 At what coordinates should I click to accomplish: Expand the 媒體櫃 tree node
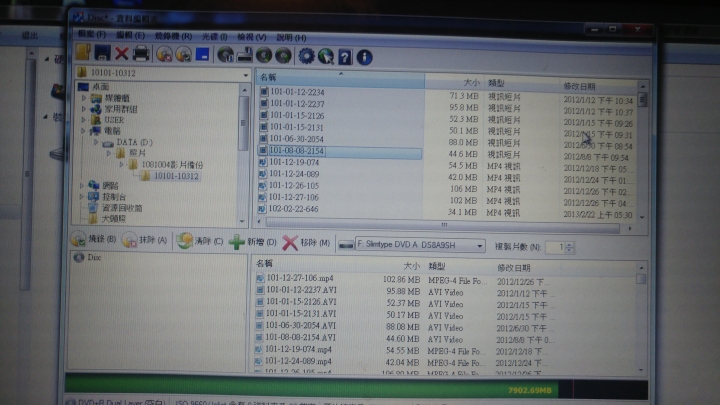tap(84, 98)
